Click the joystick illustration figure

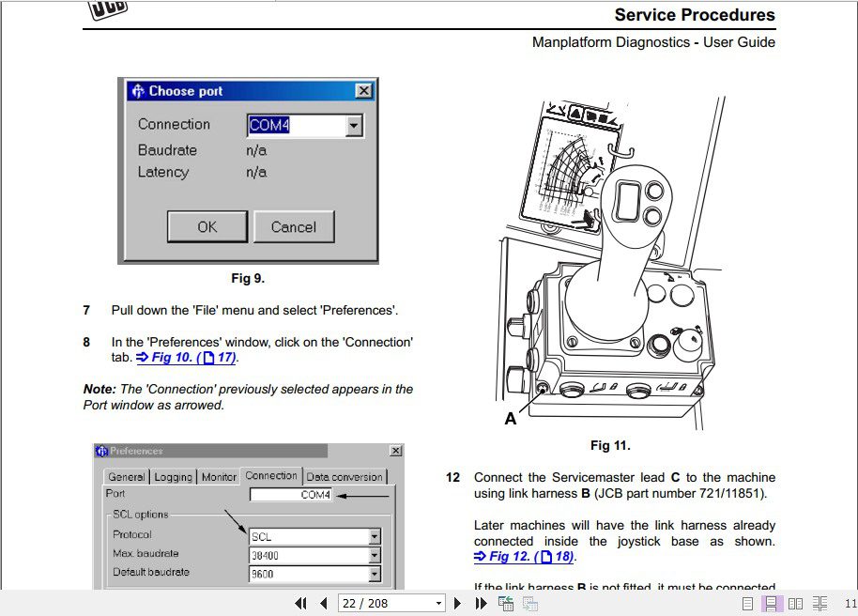point(610,263)
